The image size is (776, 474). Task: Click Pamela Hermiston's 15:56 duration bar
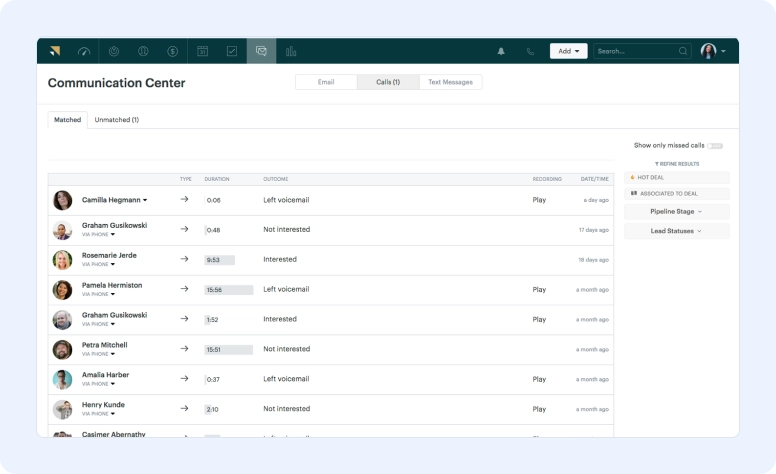point(228,290)
